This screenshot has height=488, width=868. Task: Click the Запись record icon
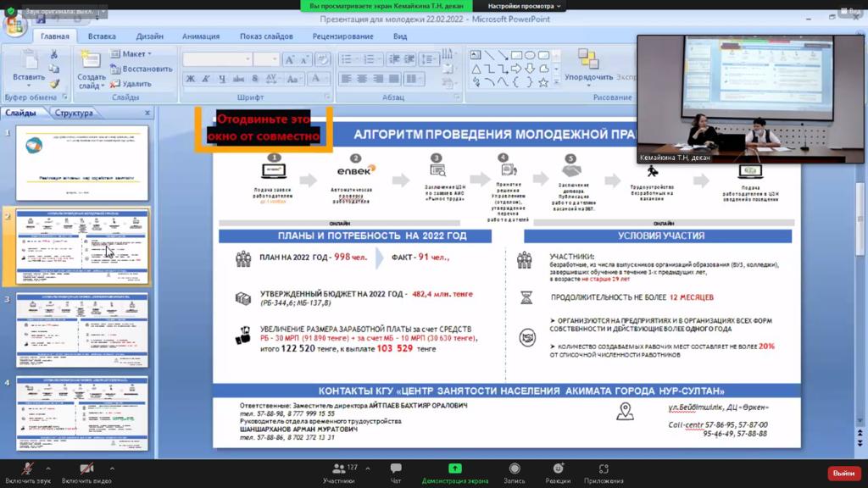pos(515,469)
